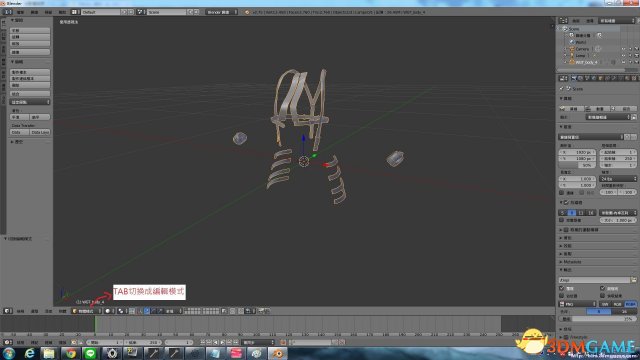Image resolution: width=640 pixels, height=360 pixels.
Task: Select the Camera item in outliner
Action: coord(582,49)
